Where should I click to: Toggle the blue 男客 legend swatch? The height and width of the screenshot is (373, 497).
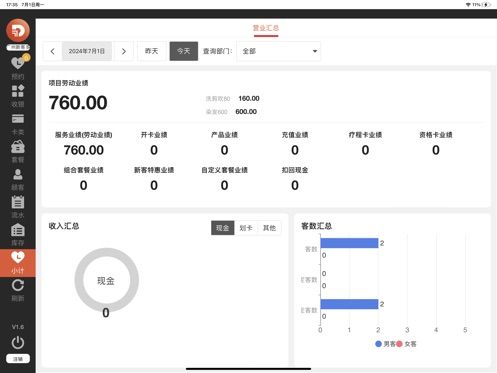click(x=378, y=344)
